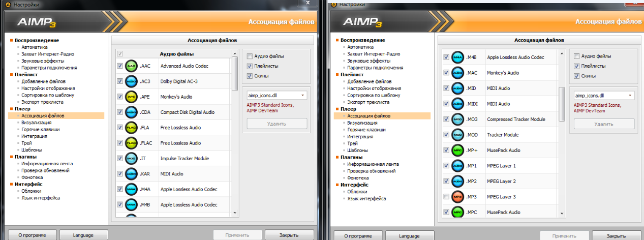Click the scrollbar thumb in the right window list

(x=562, y=104)
